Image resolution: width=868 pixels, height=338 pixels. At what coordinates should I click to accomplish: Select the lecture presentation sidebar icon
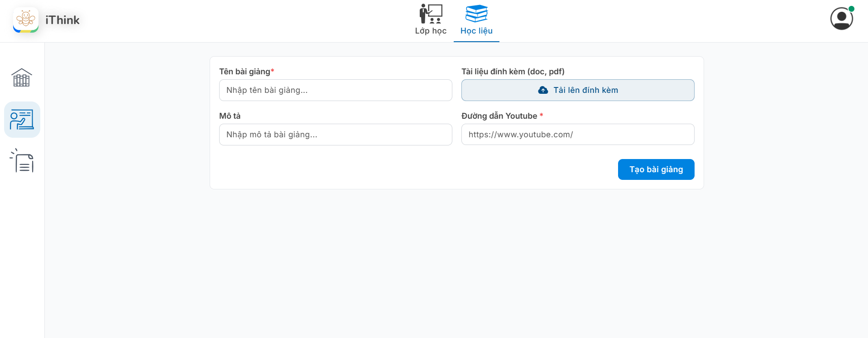(22, 120)
